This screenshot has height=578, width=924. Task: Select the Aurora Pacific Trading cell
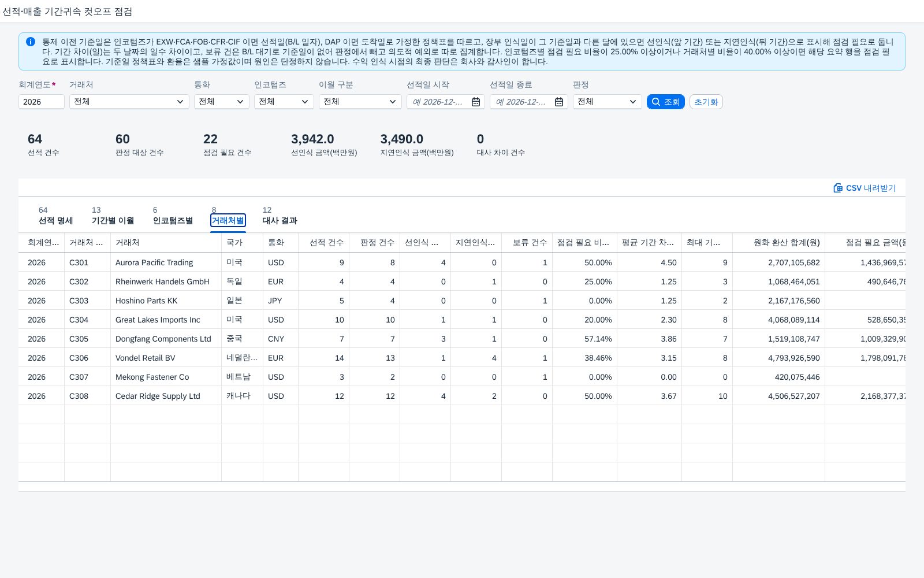pos(166,262)
